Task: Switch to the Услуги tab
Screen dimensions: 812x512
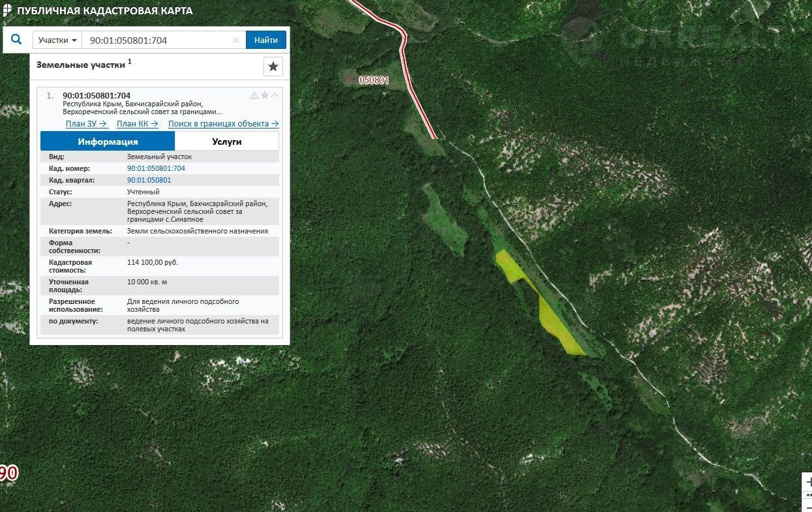Action: (226, 142)
